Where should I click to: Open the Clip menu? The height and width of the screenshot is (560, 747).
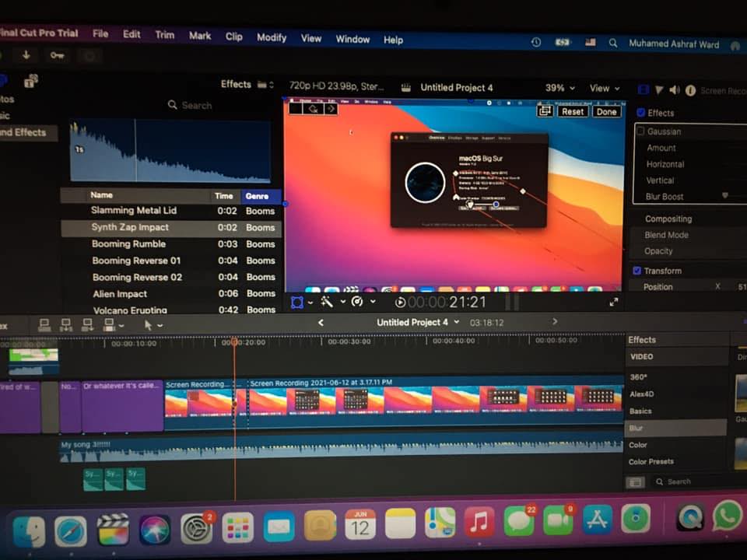click(234, 37)
